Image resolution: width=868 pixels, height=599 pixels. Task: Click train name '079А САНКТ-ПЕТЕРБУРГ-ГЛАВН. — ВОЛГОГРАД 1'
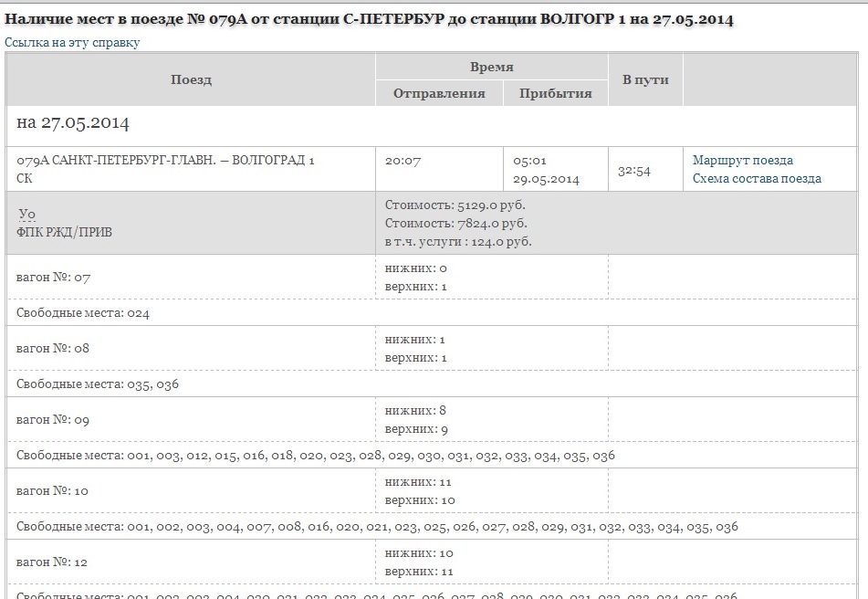click(166, 161)
